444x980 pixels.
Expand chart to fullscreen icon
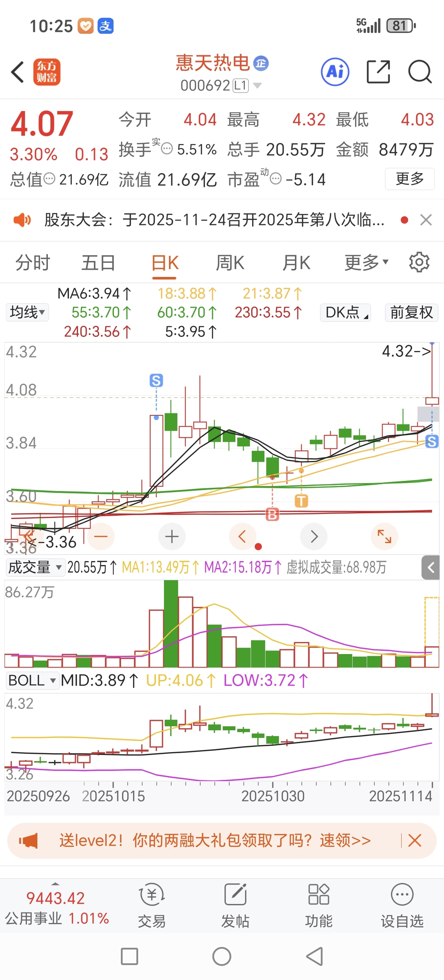[x=384, y=536]
